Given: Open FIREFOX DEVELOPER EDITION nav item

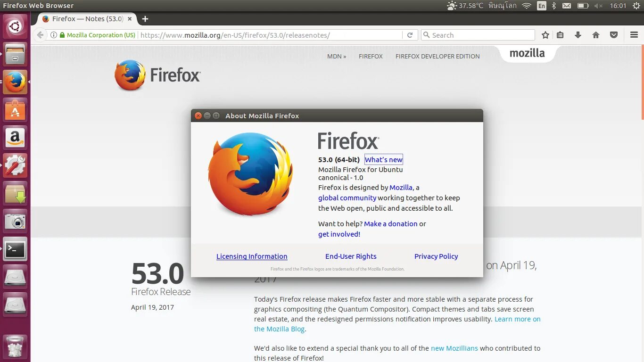Looking at the screenshot, I should (x=438, y=56).
